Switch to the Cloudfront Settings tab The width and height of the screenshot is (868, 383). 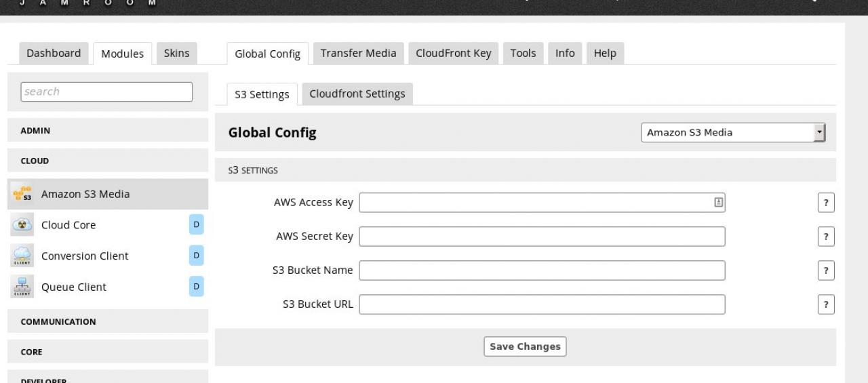click(357, 94)
